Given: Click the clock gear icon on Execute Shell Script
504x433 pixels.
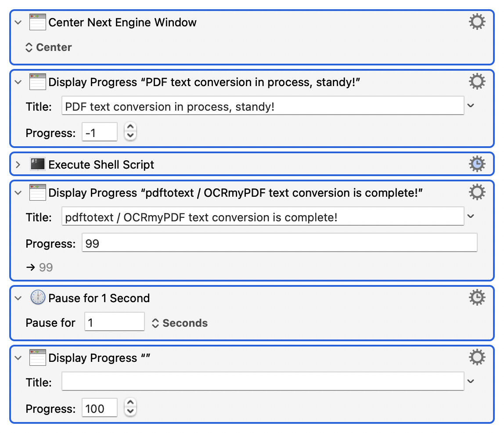Looking at the screenshot, I should 477,164.
